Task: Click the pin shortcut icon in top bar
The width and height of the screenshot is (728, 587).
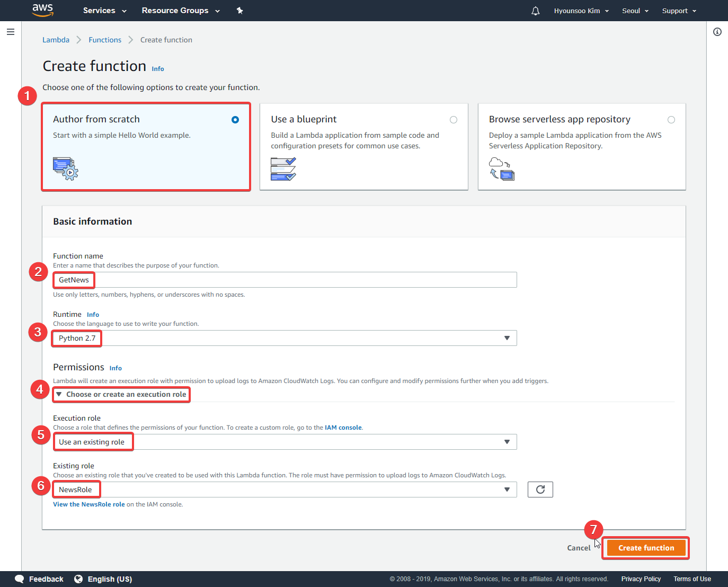Action: coord(239,11)
